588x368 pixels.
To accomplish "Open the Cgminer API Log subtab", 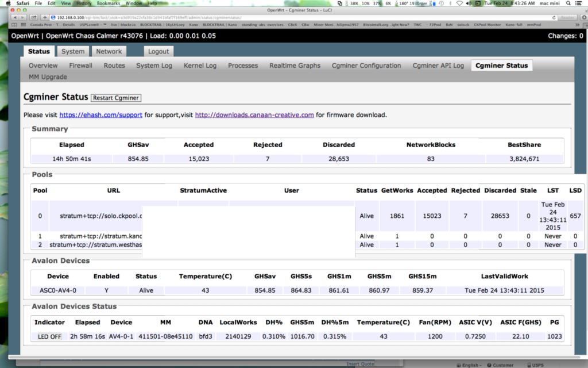I will click(x=438, y=66).
